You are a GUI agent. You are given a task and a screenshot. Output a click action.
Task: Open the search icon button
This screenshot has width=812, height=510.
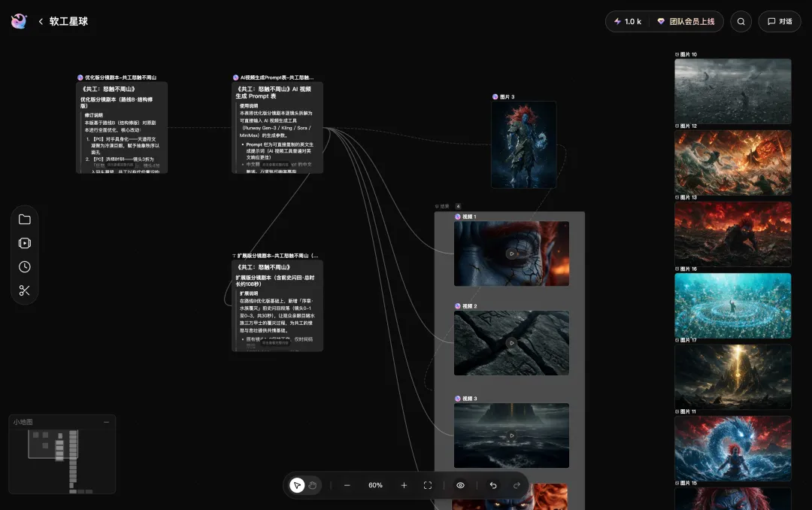click(741, 21)
